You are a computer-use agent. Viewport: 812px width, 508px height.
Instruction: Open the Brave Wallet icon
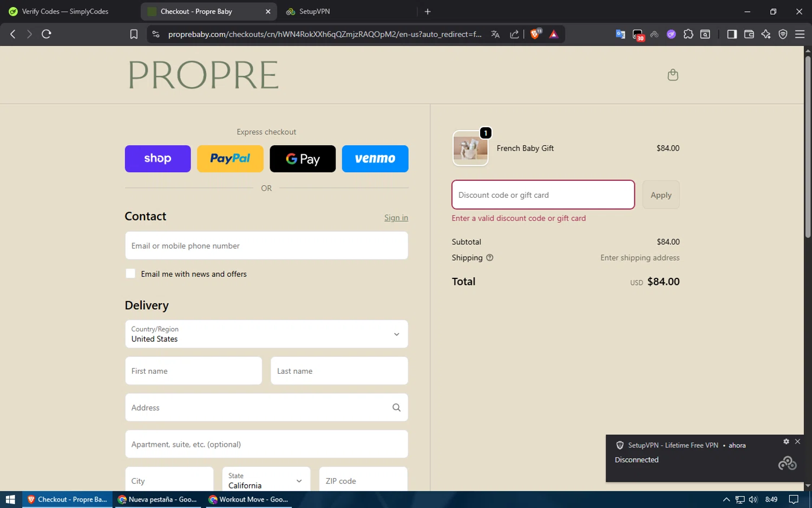pos(749,34)
